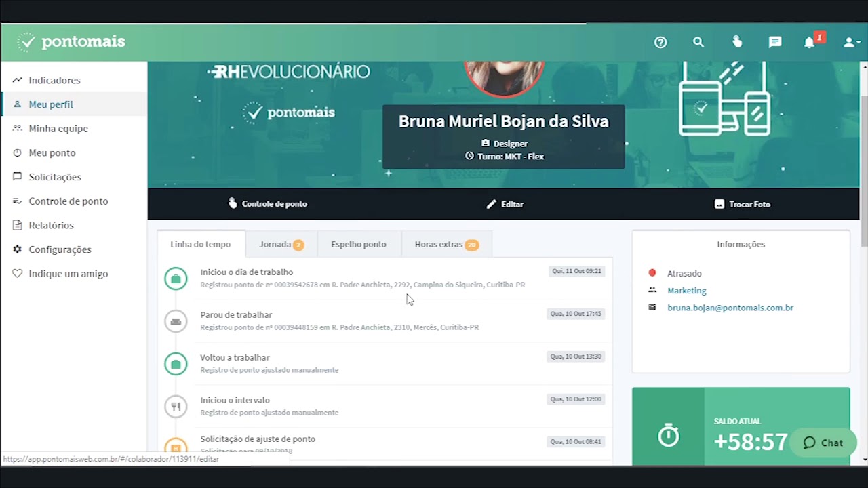Click the pontomais logo in header
Viewport: 868px width, 488px height.
tap(71, 42)
